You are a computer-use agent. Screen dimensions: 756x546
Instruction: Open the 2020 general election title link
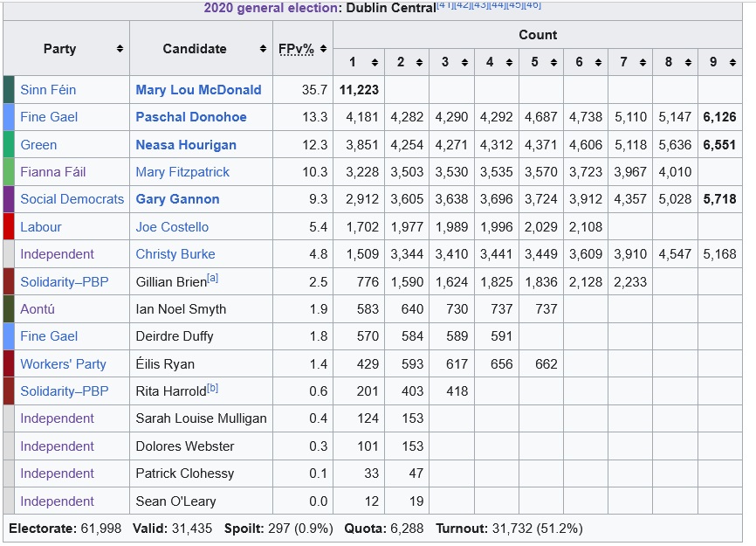click(271, 8)
